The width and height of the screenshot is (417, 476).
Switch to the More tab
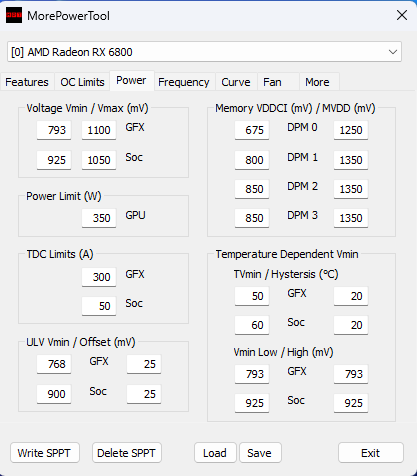[x=319, y=82]
